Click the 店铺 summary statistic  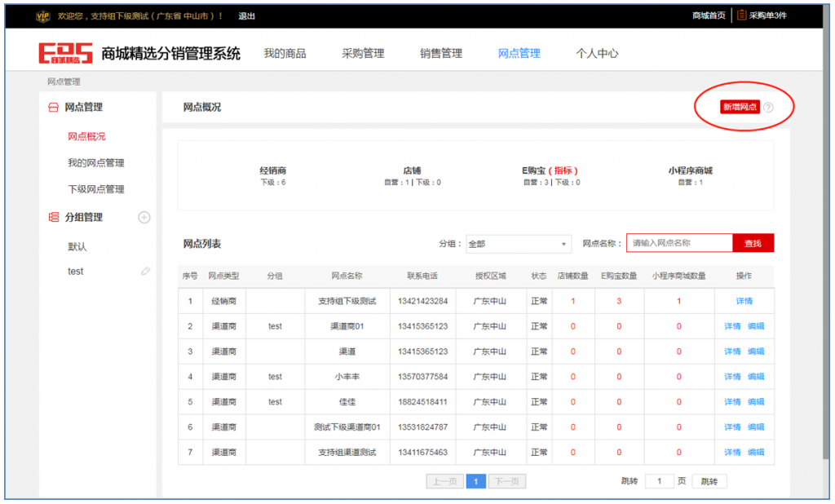coord(412,176)
